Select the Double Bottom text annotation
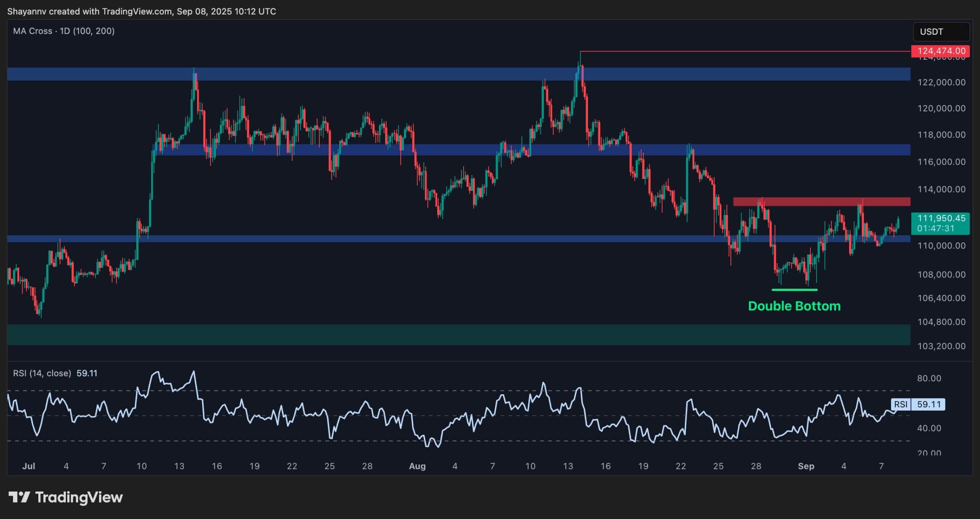Image resolution: width=980 pixels, height=519 pixels. (x=794, y=306)
